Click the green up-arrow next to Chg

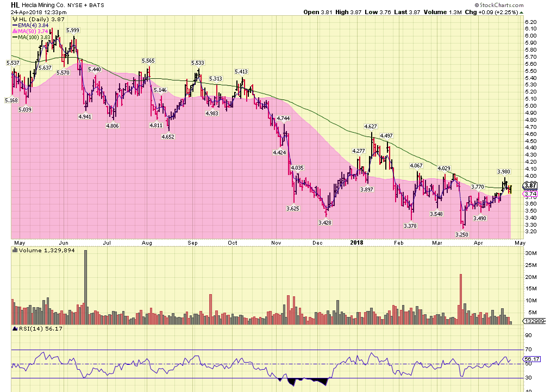[x=521, y=12]
